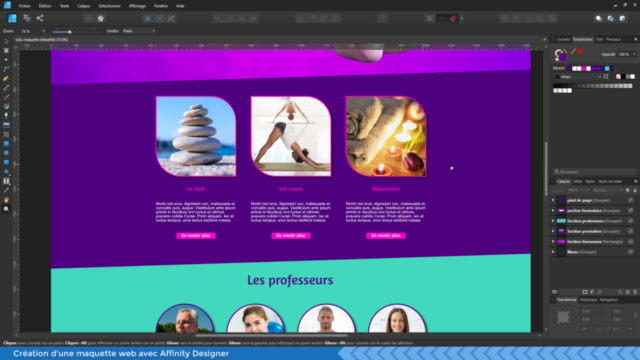640x360 pixels.
Task: Expand the Section prestation layer group
Action: [553, 231]
